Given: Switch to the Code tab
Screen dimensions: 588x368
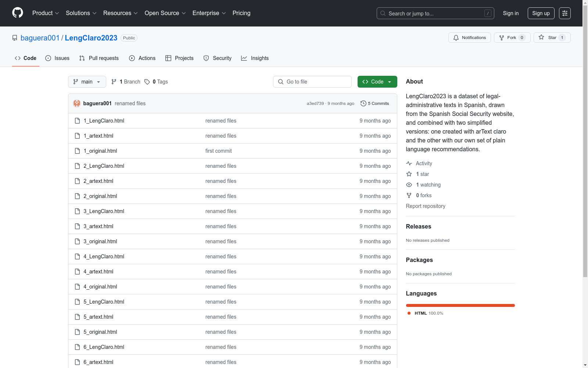Looking at the screenshot, I should point(26,58).
